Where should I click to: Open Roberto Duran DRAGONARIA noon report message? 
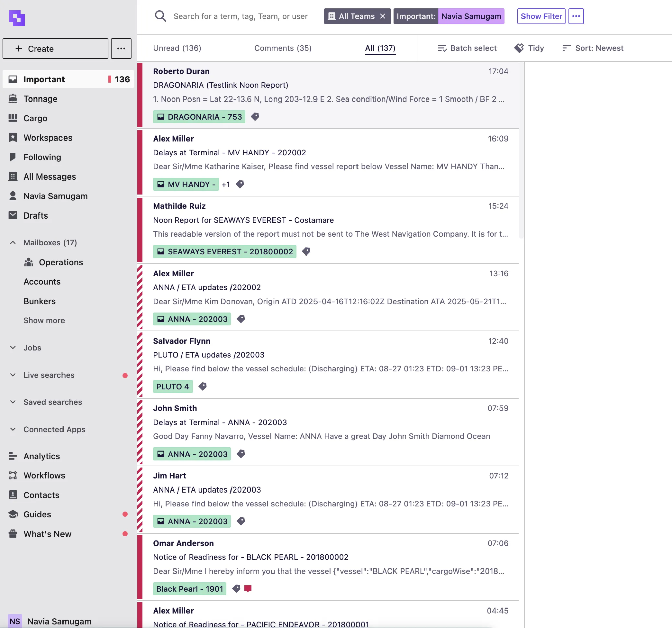(x=328, y=95)
